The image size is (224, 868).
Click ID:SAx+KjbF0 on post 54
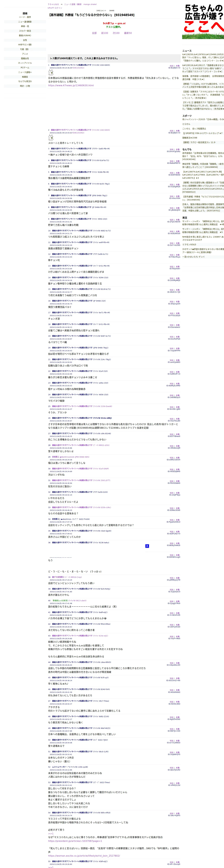click(x=174, y=815)
